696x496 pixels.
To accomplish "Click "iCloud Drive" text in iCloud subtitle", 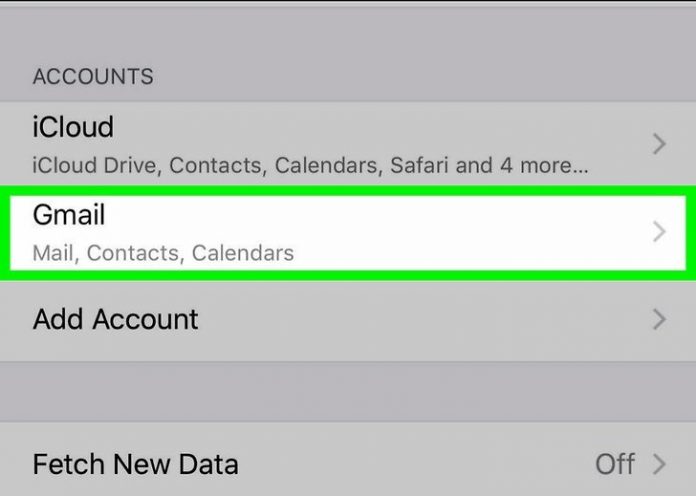I will pos(92,164).
